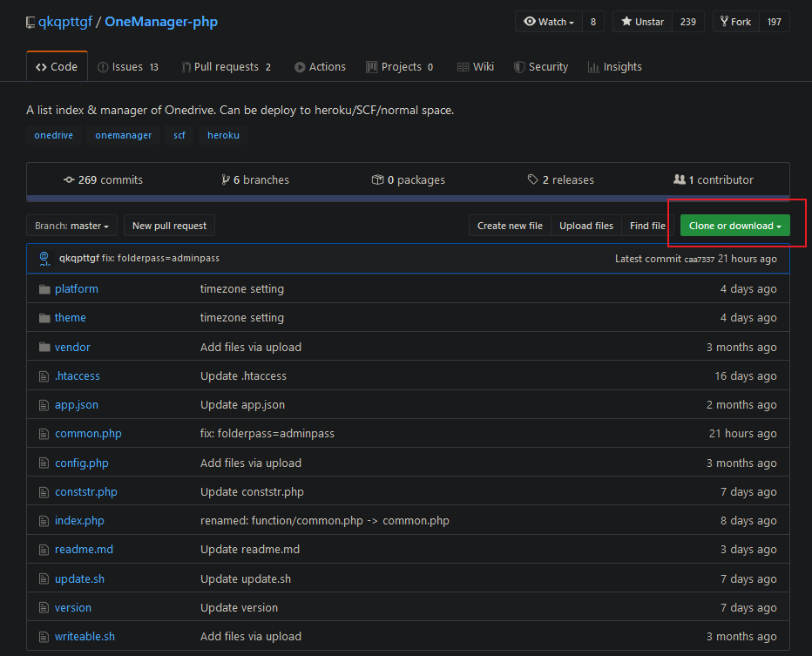Open the OneManager-php repository link
The image size is (812, 656).
[161, 22]
